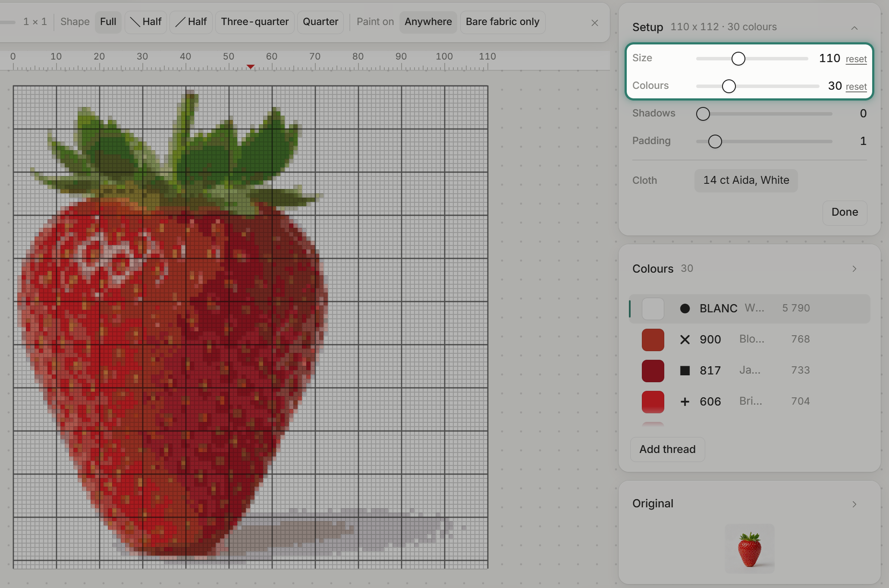Select the 817 thread colour swatch
The image size is (889, 588).
pyautogui.click(x=653, y=371)
